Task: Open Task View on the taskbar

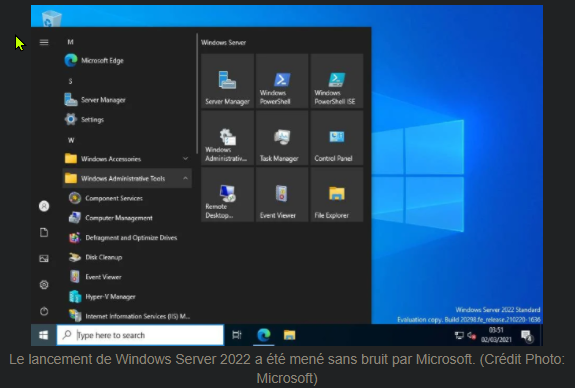Action: click(x=237, y=335)
